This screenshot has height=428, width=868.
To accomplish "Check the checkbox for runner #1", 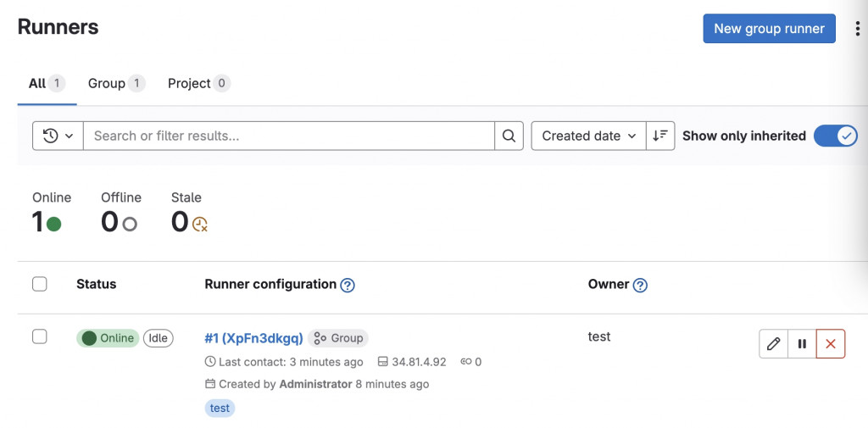I will click(x=40, y=336).
